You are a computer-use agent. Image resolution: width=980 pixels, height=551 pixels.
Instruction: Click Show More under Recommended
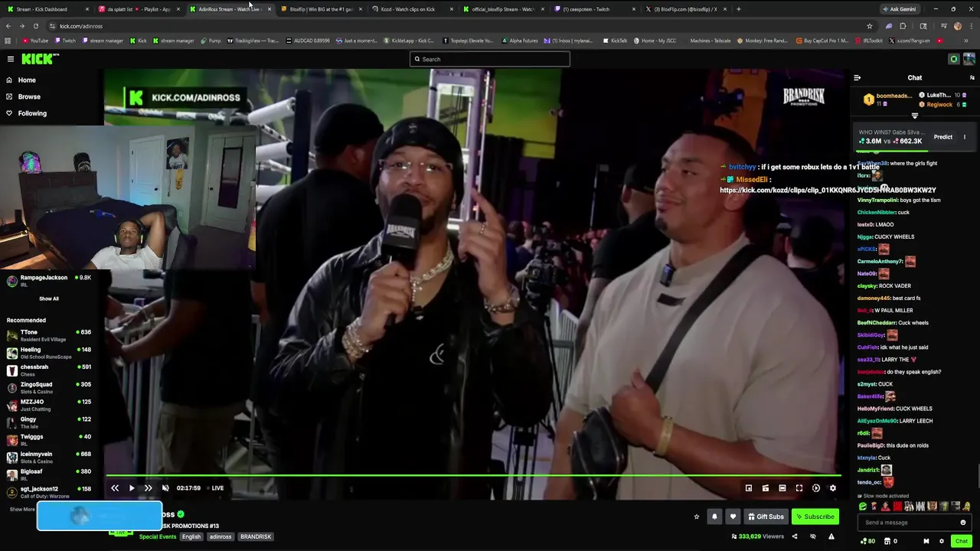[x=22, y=510]
